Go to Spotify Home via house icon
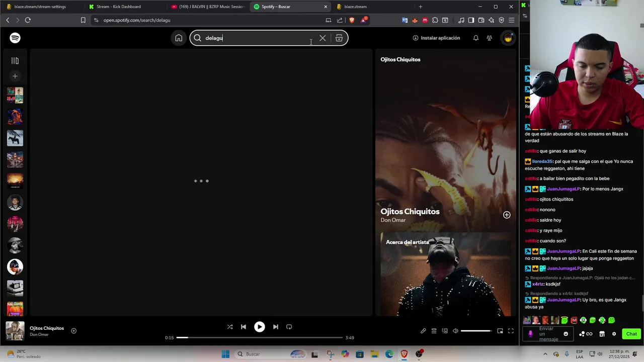This screenshot has height=362, width=644. point(179,38)
